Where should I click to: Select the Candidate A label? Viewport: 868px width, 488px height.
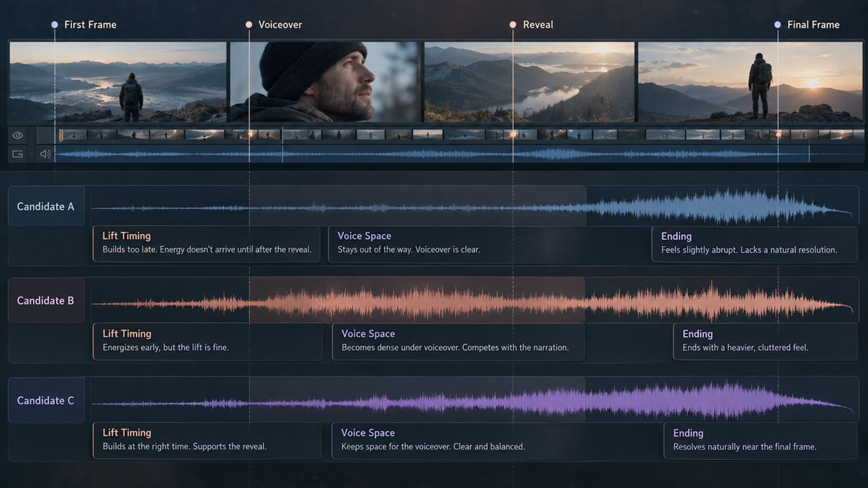tap(46, 206)
